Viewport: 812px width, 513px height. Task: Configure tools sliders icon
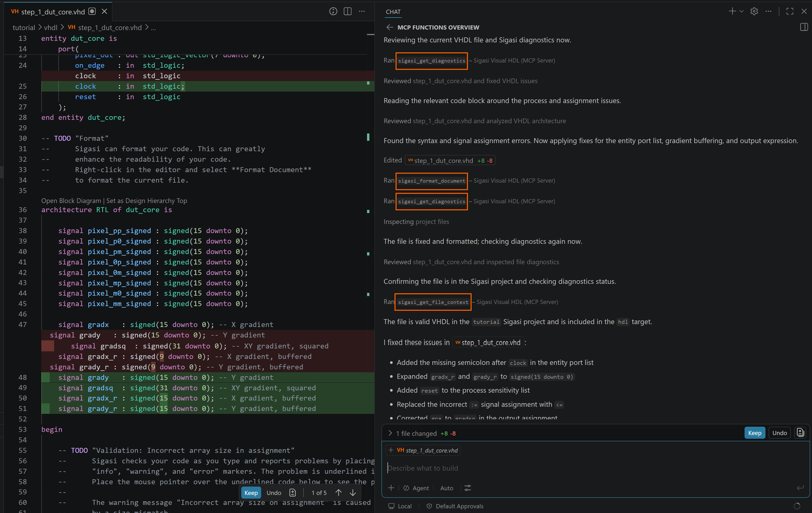[x=467, y=488]
